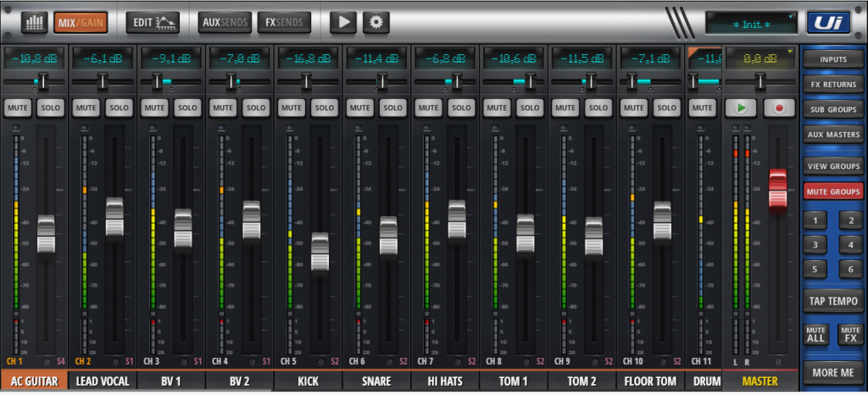
Task: Click round icon beside S2 on CH 5
Action: pos(321,362)
